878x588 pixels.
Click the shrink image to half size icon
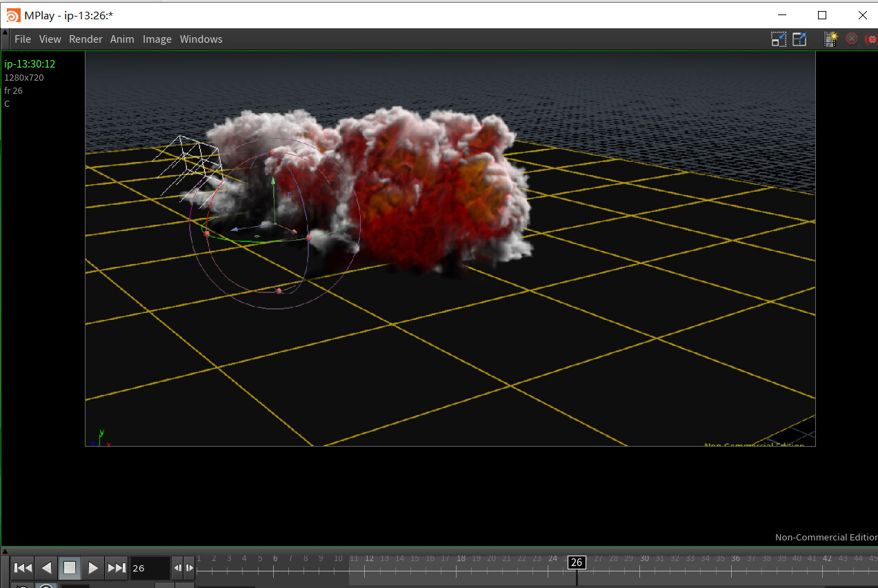(x=778, y=39)
